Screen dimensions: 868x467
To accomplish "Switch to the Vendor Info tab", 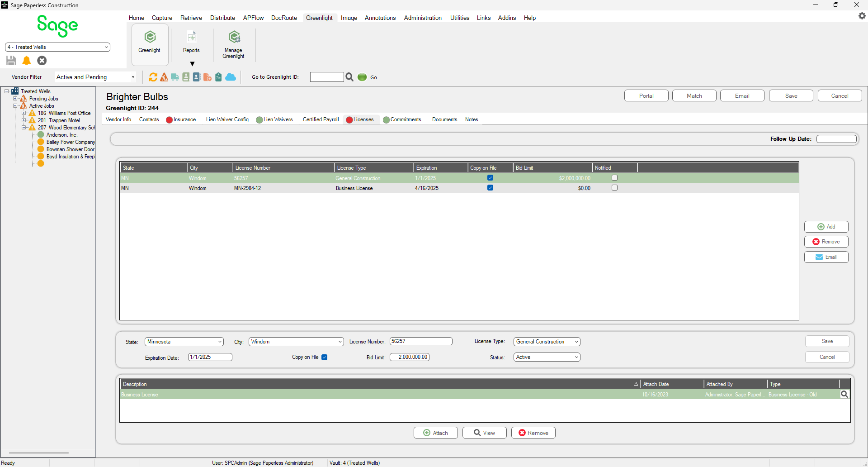I will (118, 119).
